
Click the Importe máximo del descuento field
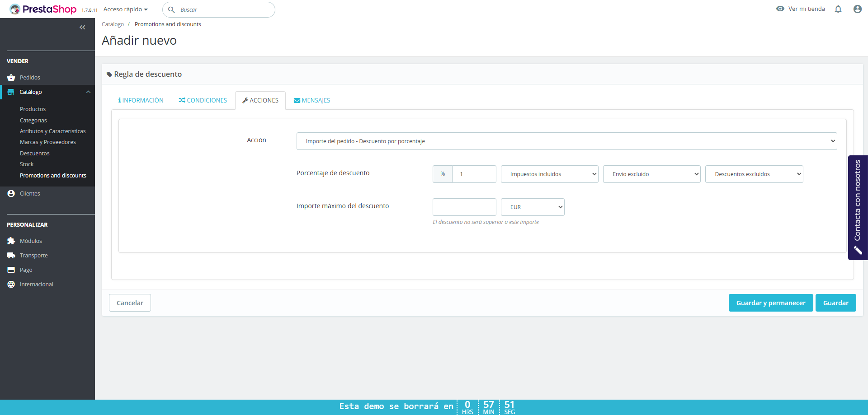click(464, 207)
